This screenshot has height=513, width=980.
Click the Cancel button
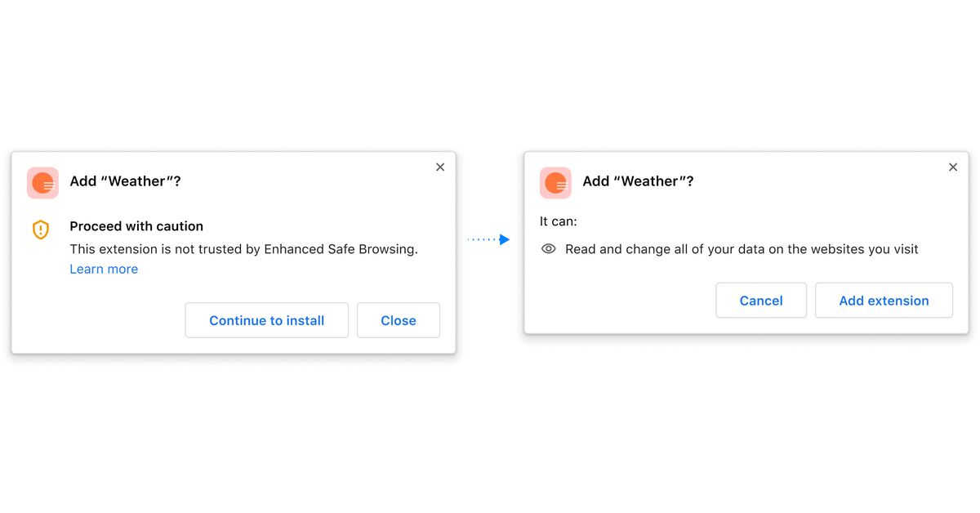(x=761, y=301)
